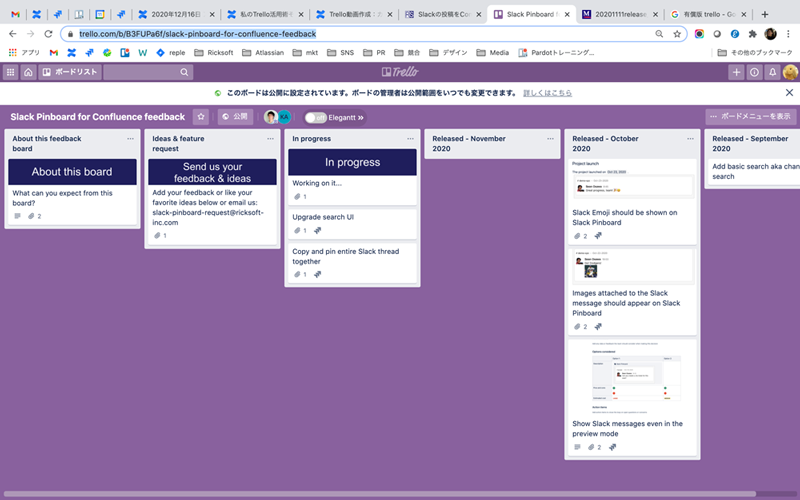Open list menu for Released - November 2020
Viewport: 800px width, 500px height.
[x=551, y=139]
